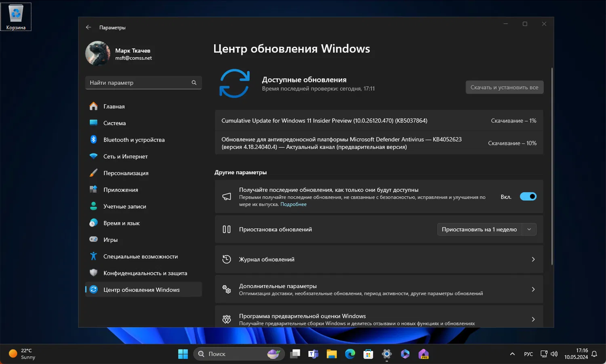Viewport: 606px width, 364px height.
Task: Open the Марк Ткачев profile picture
Action: point(98,53)
